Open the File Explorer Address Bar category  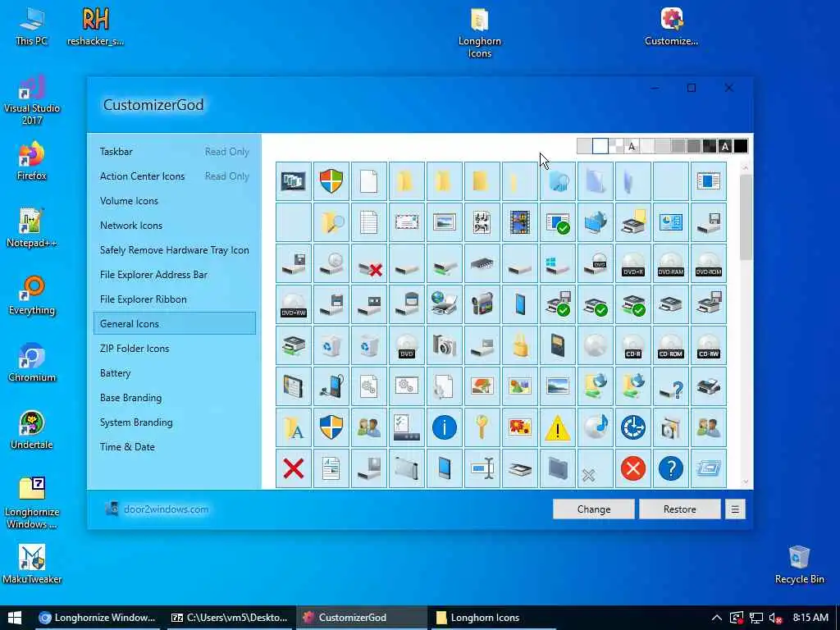pyautogui.click(x=174, y=275)
